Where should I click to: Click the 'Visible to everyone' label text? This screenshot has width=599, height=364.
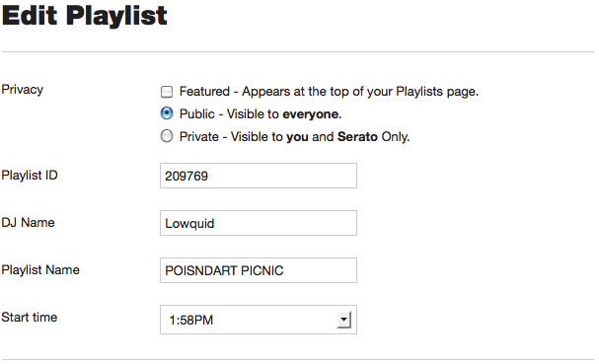tap(284, 114)
